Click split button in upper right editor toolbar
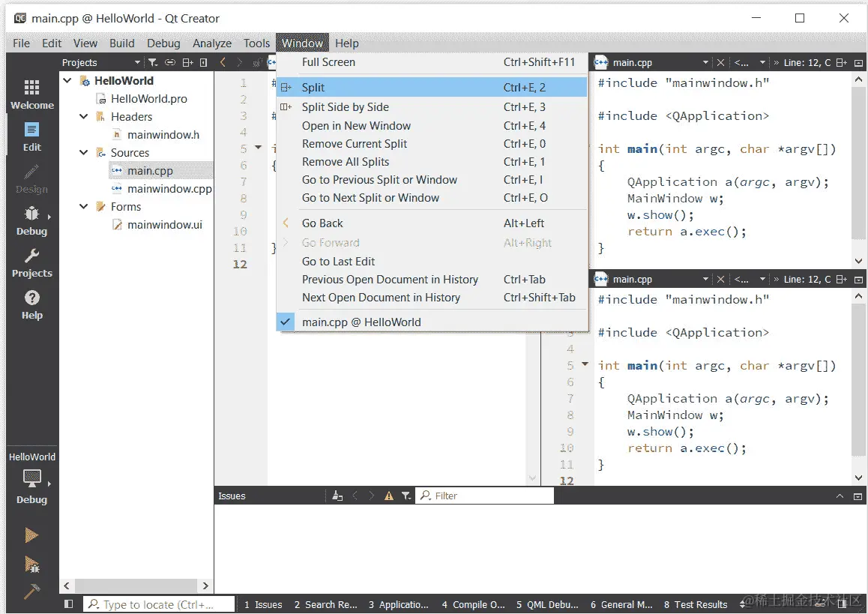The image size is (868, 614). [x=842, y=62]
